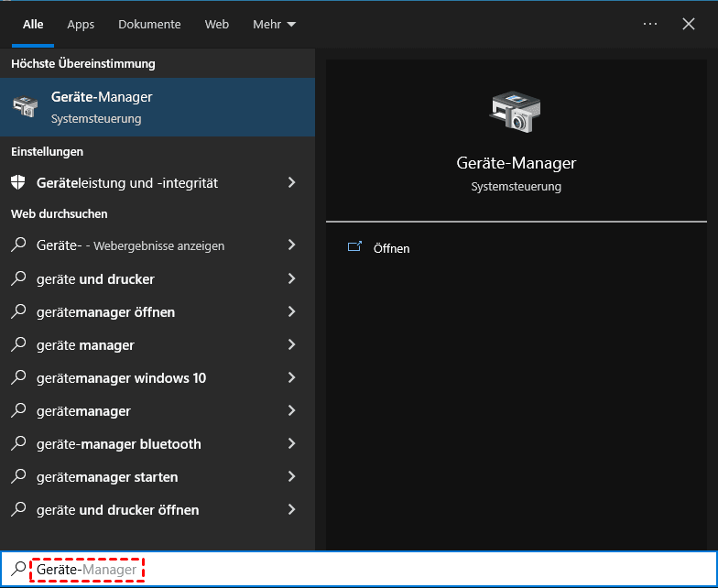Select the Alle tab
Viewport: 718px width, 588px height.
33,24
